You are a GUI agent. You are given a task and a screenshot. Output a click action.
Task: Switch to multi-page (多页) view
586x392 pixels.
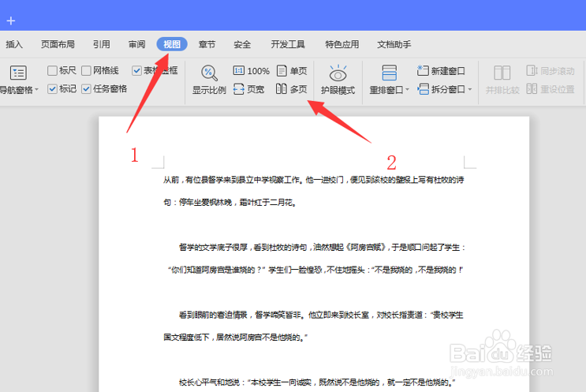292,89
